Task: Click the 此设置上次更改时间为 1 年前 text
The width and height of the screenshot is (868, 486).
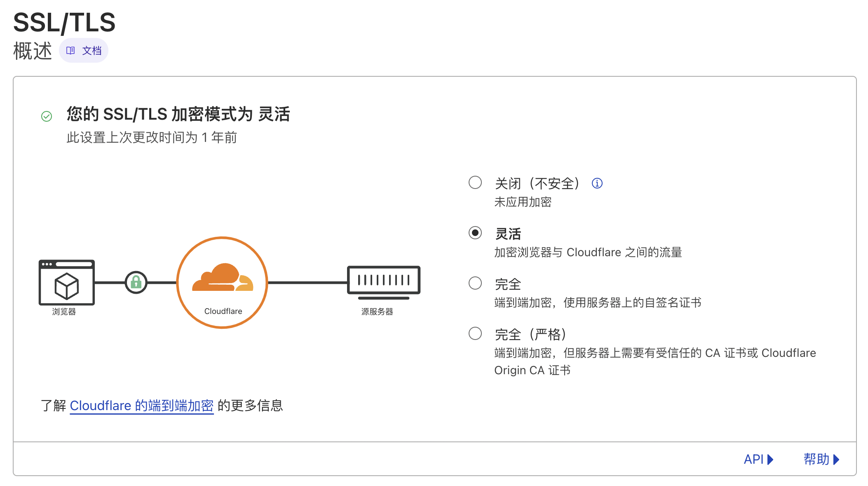Action: click(x=152, y=137)
